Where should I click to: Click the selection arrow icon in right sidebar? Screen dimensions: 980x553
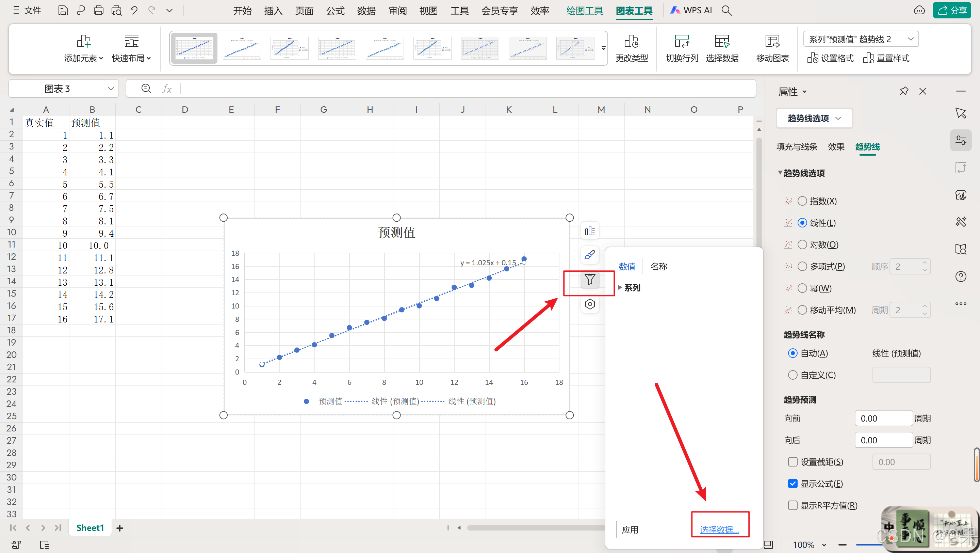pyautogui.click(x=961, y=113)
